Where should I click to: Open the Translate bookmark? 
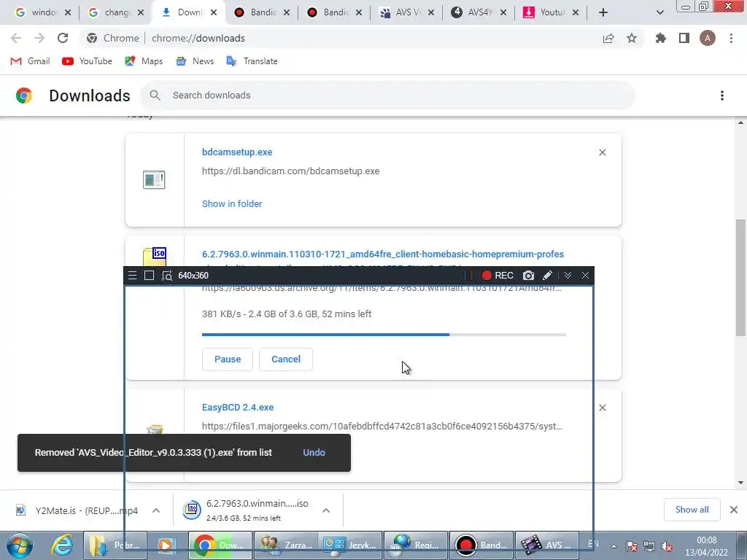(x=252, y=61)
